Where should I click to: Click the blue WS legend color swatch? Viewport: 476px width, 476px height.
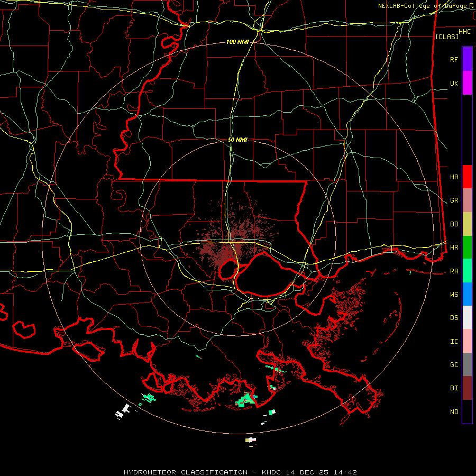467,294
